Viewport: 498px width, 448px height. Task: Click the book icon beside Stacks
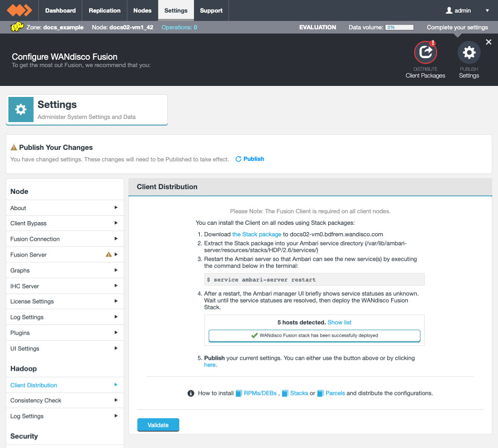click(285, 394)
